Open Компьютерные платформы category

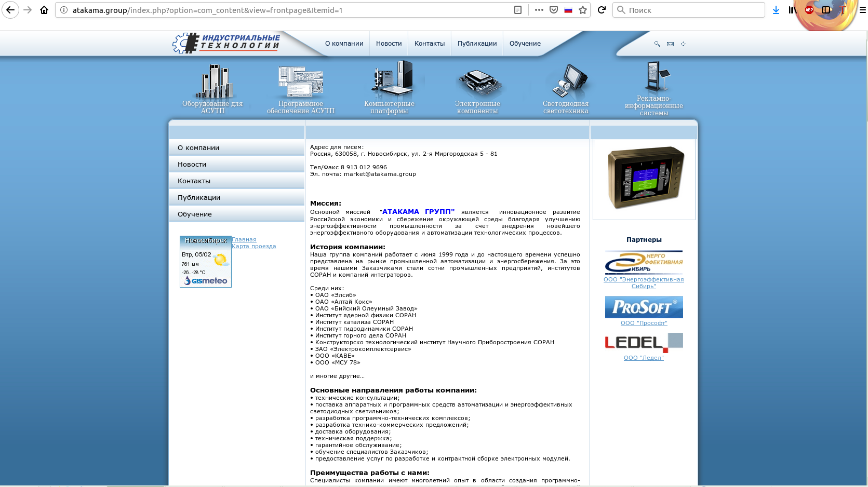point(389,87)
